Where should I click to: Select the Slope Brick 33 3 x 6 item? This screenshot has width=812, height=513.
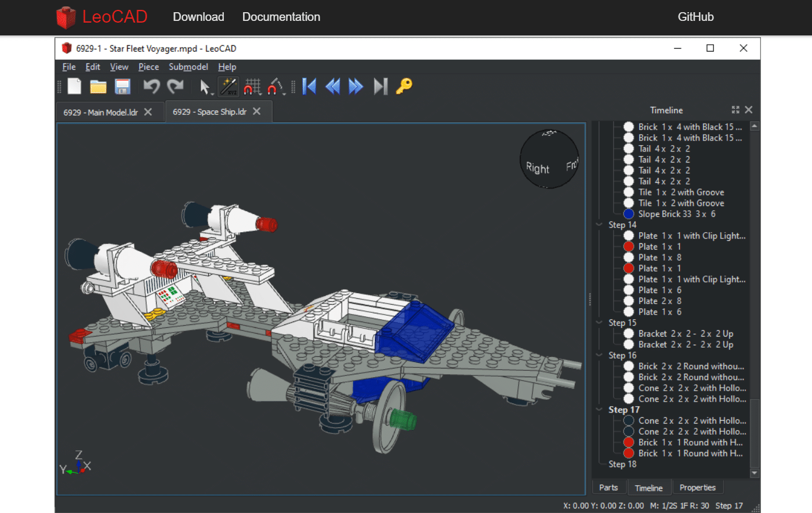pos(677,214)
